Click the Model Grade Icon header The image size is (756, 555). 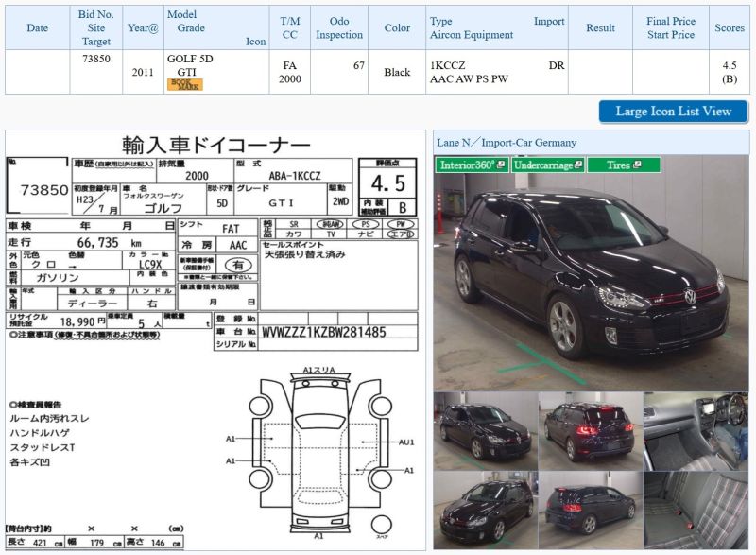[216, 28]
